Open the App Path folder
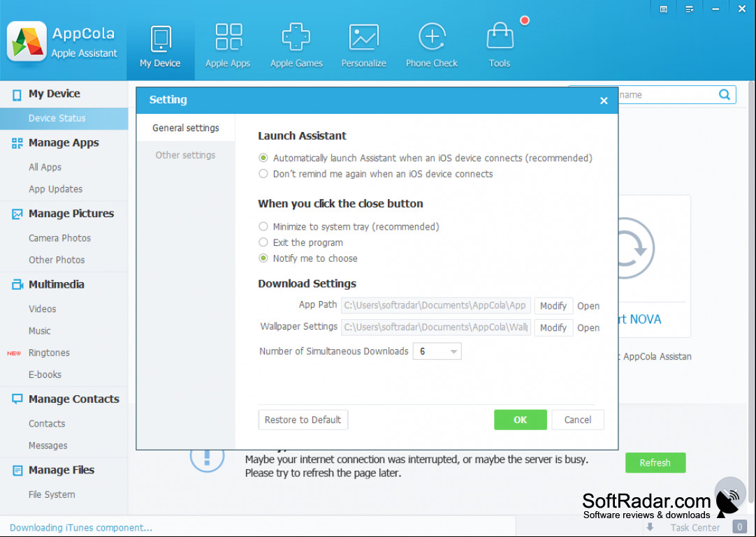Screen dimensions: 756x537 click(x=589, y=306)
